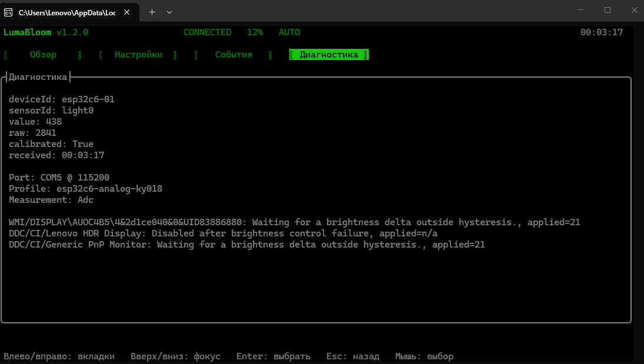
Task: Click the DDC/CI/Lenovo HDR Display status line
Action: [x=223, y=233]
